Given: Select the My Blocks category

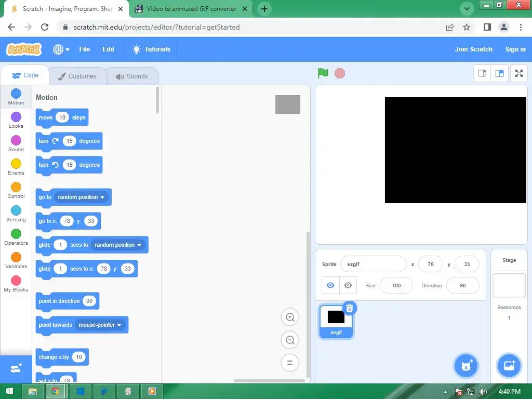Looking at the screenshot, I should click(x=16, y=284).
